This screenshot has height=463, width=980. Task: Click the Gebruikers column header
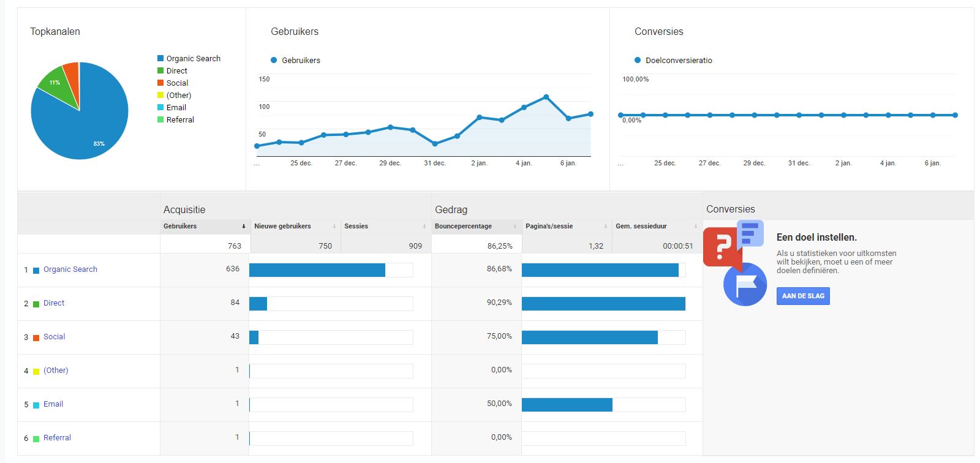[x=180, y=227]
